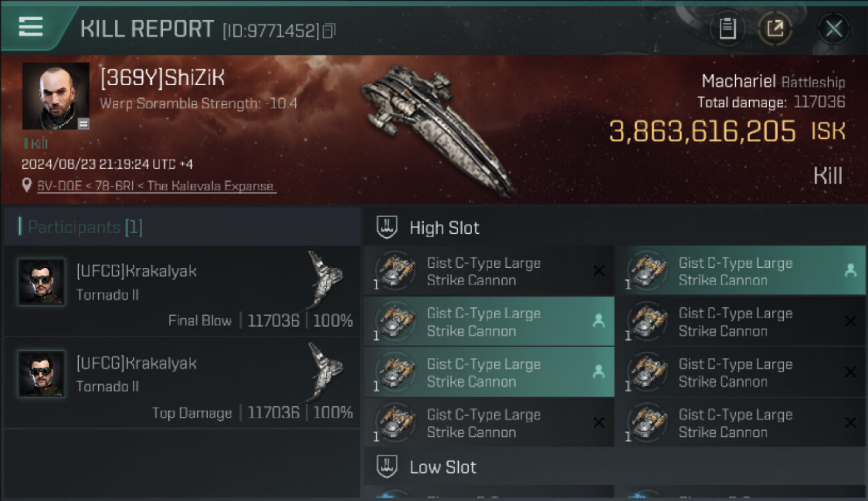Screen dimensions: 868x501
Task: Open ShiZiK's character portrait
Action: click(x=55, y=96)
